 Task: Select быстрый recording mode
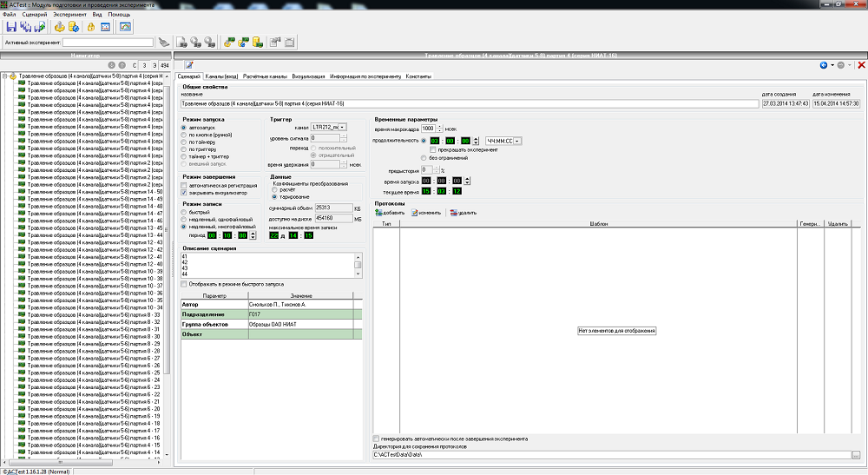184,213
